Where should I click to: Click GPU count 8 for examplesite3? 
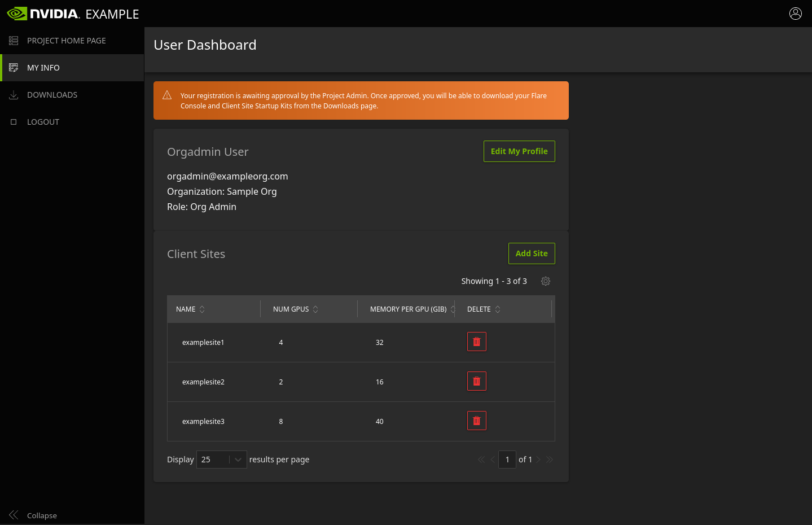281,422
